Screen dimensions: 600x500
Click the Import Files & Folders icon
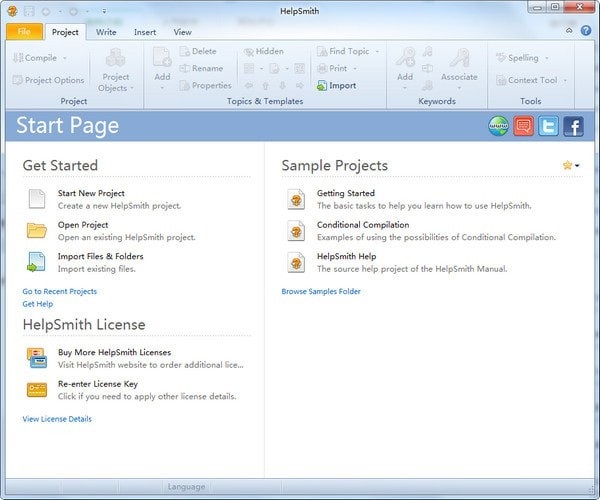[37, 262]
